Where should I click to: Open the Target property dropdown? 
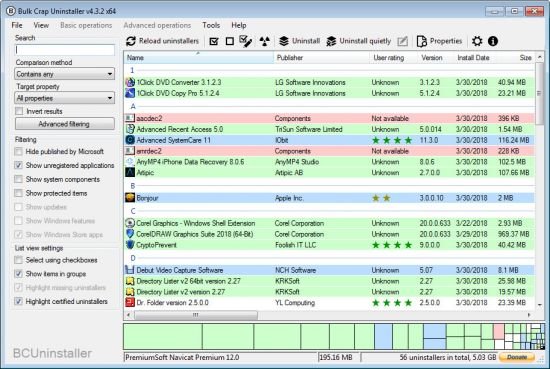[65, 98]
